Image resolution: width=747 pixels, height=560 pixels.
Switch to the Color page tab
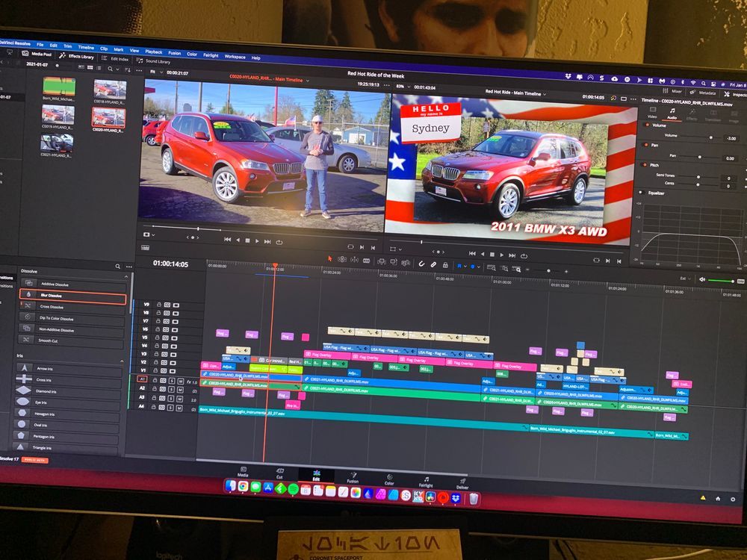[x=389, y=479]
